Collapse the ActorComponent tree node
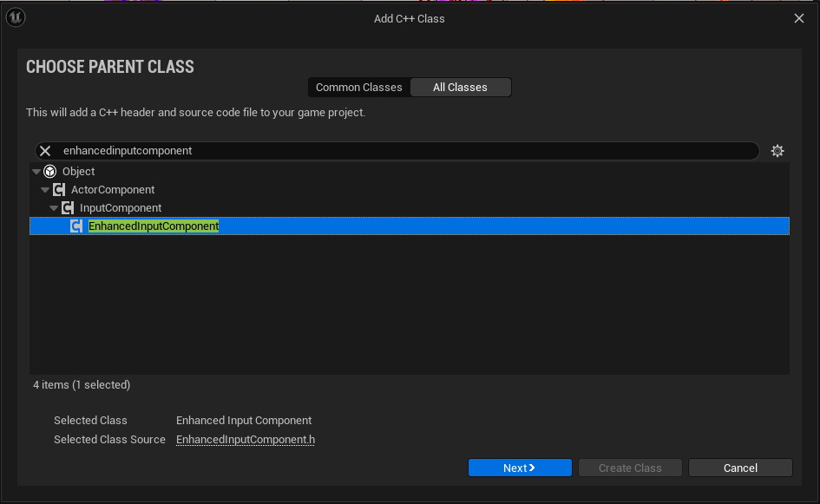The height and width of the screenshot is (504, 820). coord(45,190)
